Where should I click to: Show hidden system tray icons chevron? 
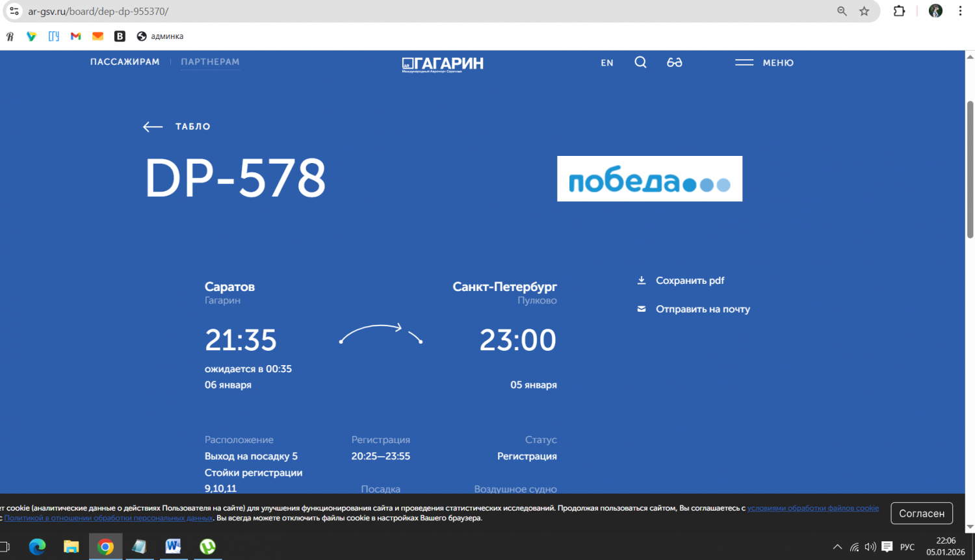tap(837, 547)
